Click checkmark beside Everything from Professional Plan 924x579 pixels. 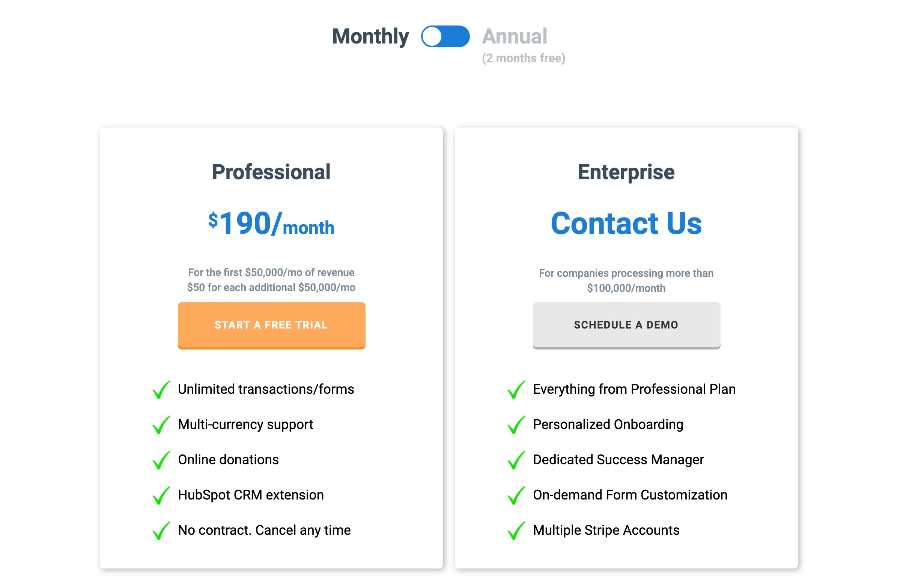(x=516, y=390)
